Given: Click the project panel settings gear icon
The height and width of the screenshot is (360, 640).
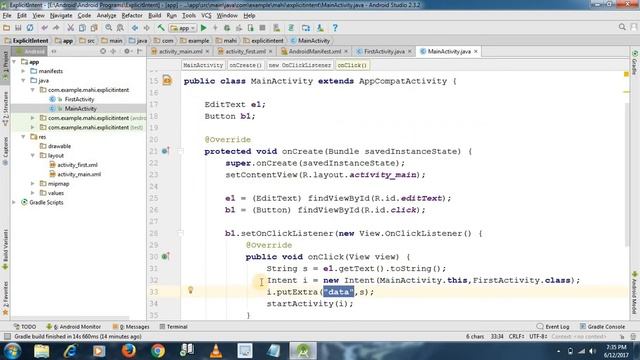Looking at the screenshot, I should (x=127, y=51).
